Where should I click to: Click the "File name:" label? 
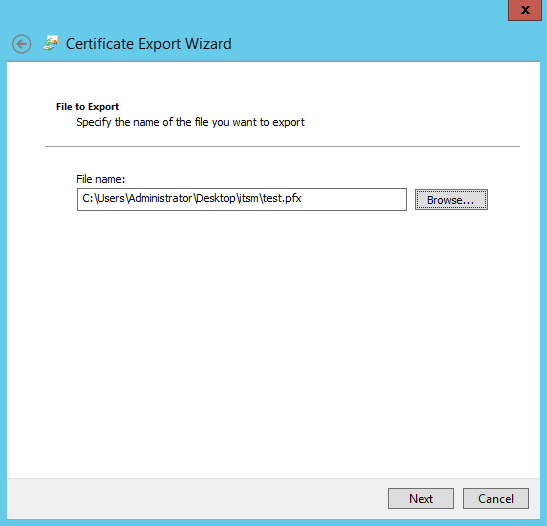pyautogui.click(x=100, y=179)
